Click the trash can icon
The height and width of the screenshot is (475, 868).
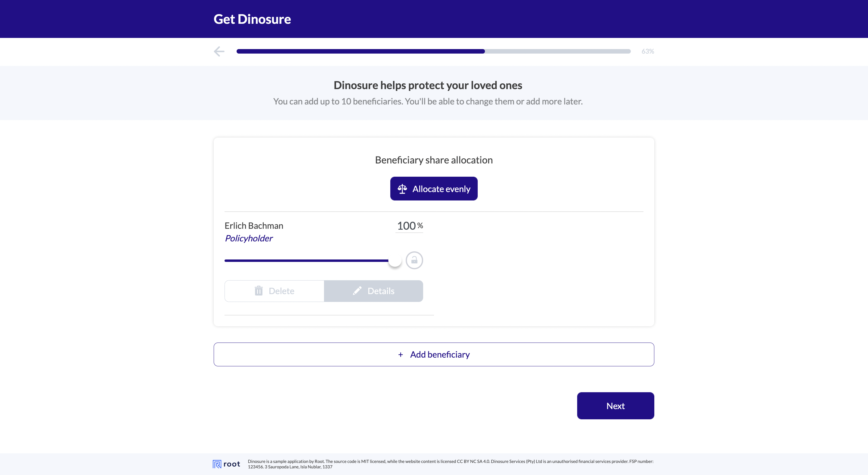pos(259,291)
